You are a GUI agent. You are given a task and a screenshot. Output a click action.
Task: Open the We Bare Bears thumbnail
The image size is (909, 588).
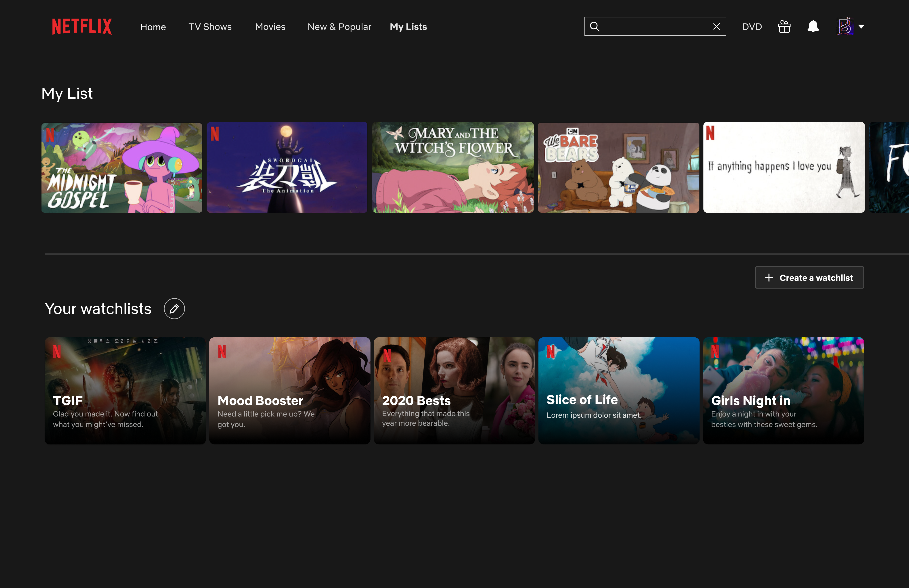point(618,168)
